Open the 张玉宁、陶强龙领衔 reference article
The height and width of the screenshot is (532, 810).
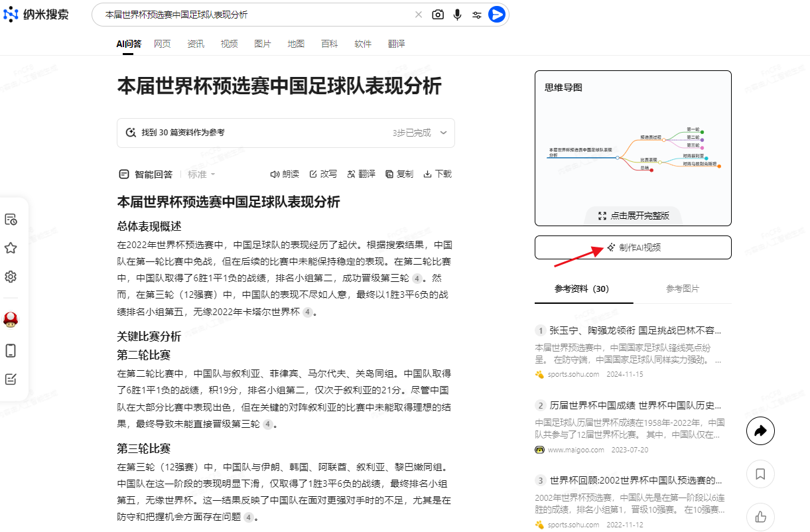[634, 330]
